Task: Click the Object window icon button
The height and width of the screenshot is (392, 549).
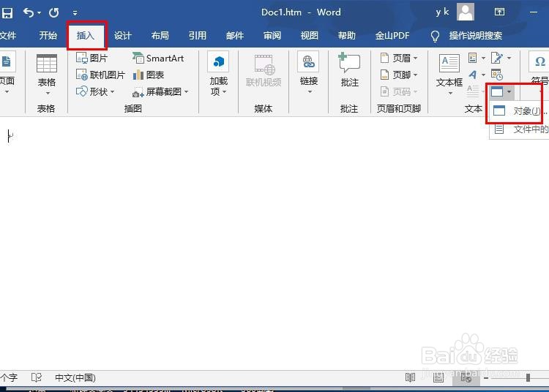Action: [x=497, y=92]
